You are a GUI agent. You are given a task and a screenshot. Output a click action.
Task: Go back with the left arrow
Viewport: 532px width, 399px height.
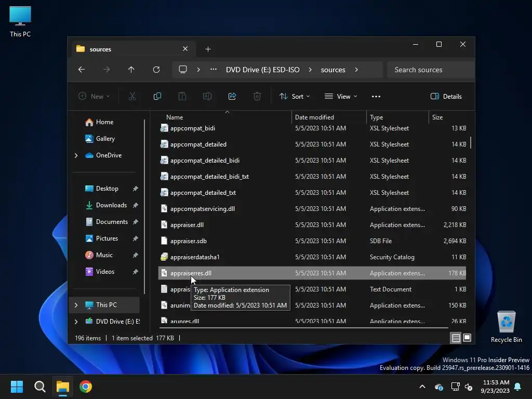pos(82,70)
